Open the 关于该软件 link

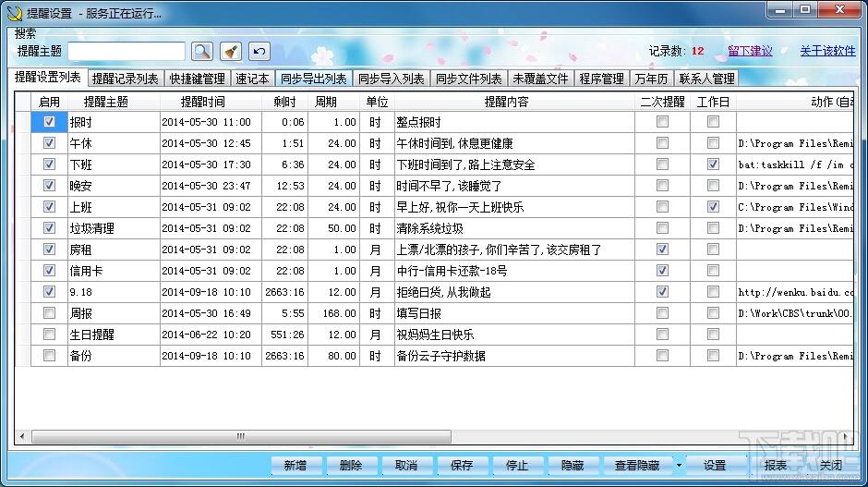pyautogui.click(x=827, y=52)
